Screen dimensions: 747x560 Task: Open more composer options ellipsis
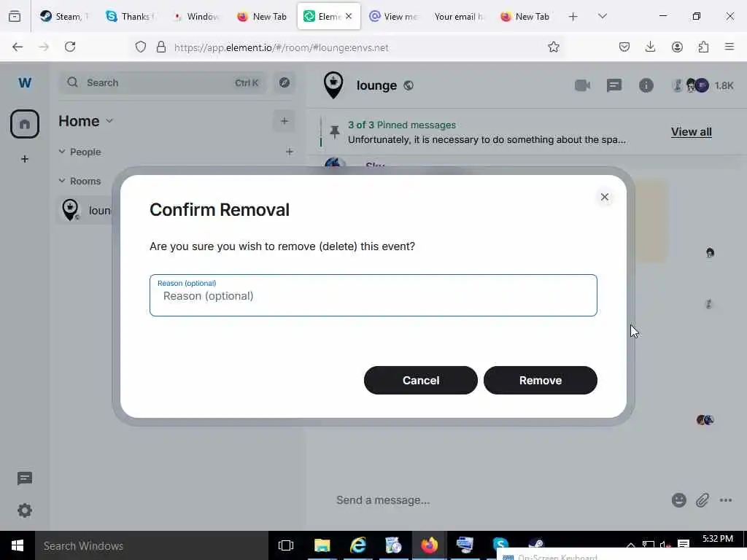726,500
